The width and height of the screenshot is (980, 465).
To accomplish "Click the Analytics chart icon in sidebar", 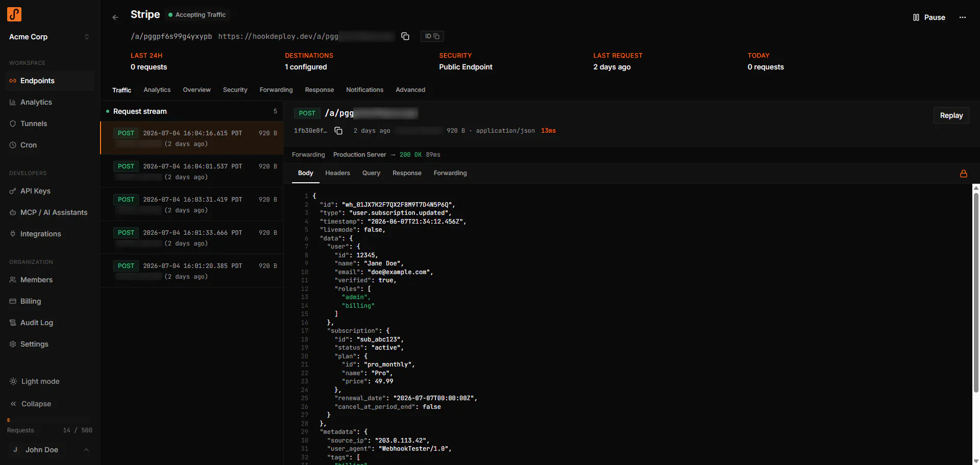I will click(13, 102).
